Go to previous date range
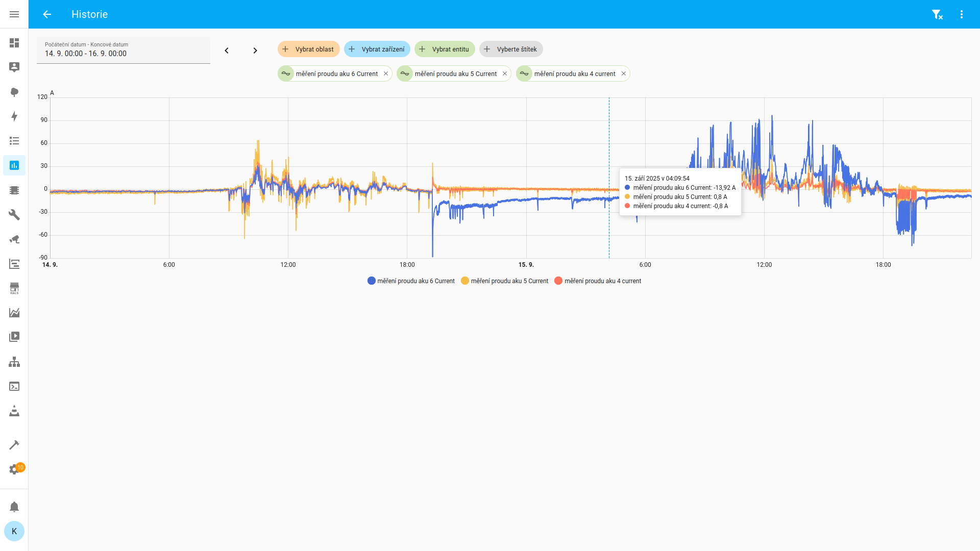This screenshot has height=551, width=980. [227, 51]
